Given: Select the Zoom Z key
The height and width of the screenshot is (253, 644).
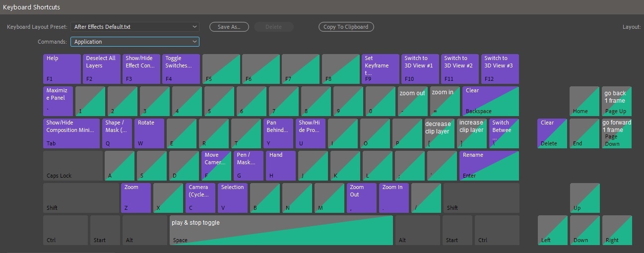Looking at the screenshot, I should 135,198.
